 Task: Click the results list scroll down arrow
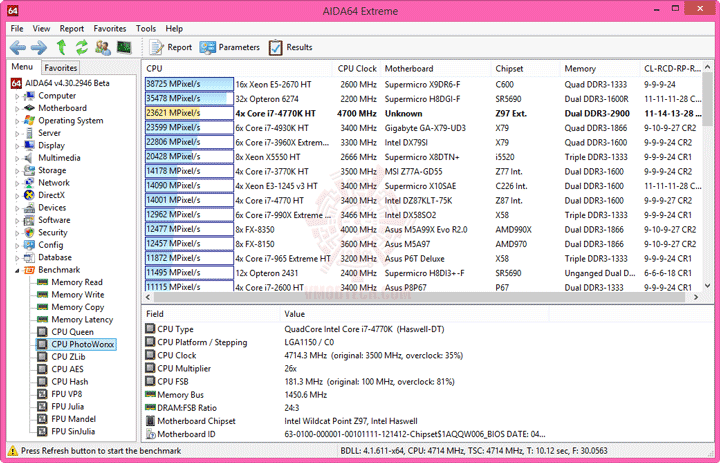[707, 286]
